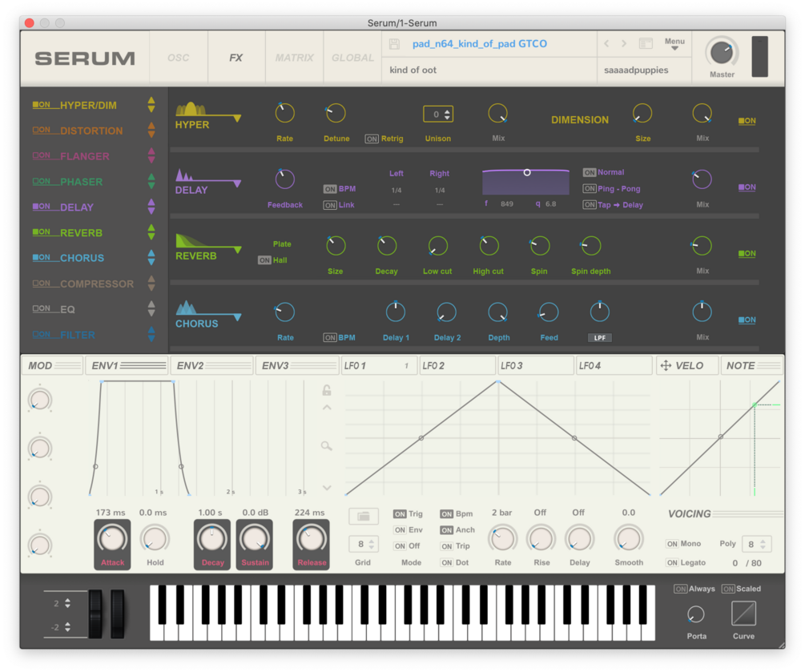Click Delay Right time value 1/4
This screenshot has height=672, width=805.
pyautogui.click(x=440, y=190)
